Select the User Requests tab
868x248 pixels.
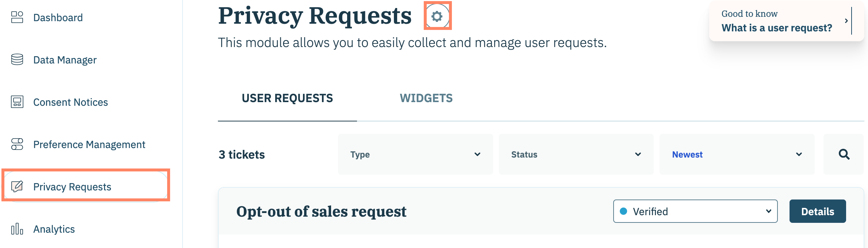pos(287,98)
